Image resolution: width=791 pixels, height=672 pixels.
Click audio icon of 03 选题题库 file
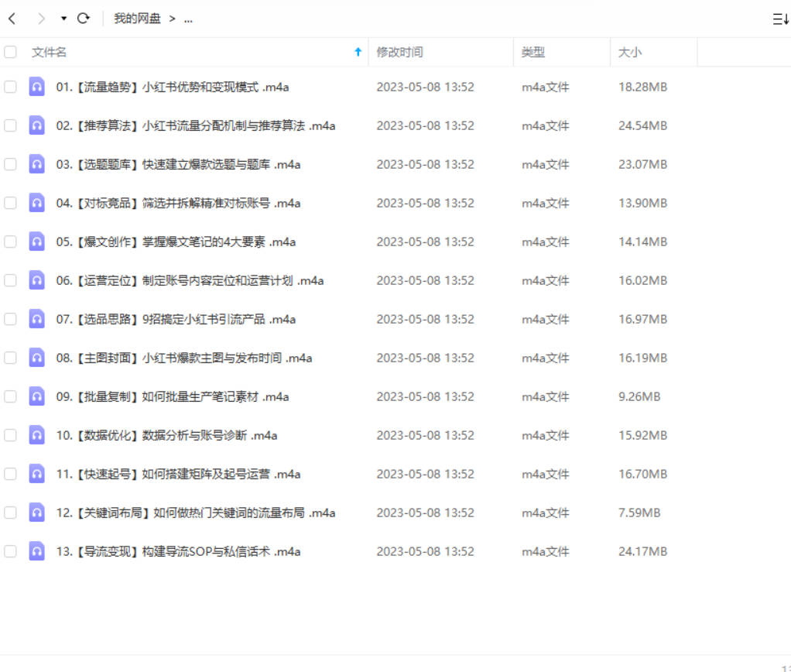coord(36,164)
